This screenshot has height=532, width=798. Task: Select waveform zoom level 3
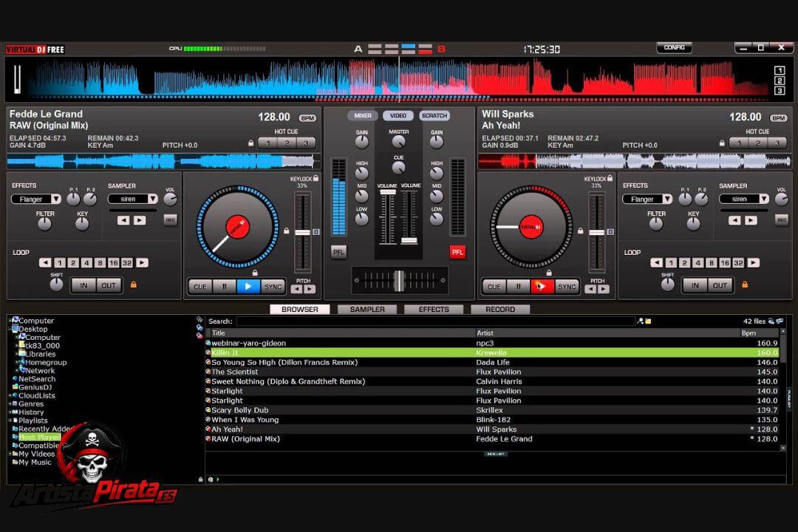[780, 91]
